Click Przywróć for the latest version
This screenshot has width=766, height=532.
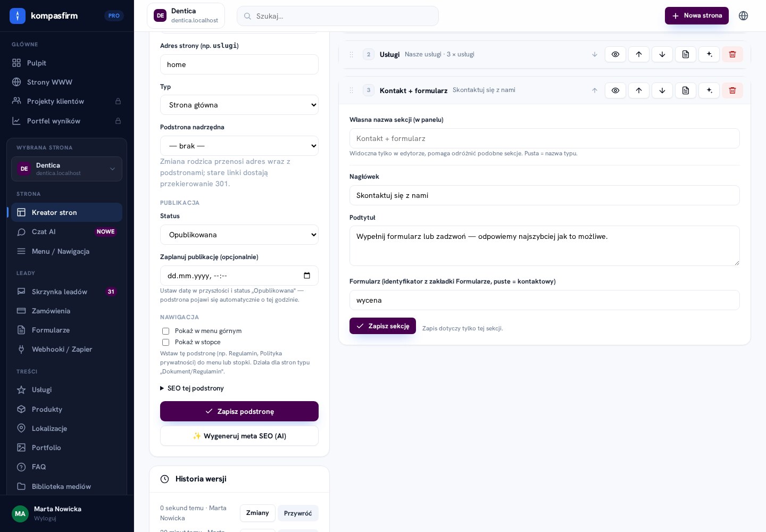298,513
